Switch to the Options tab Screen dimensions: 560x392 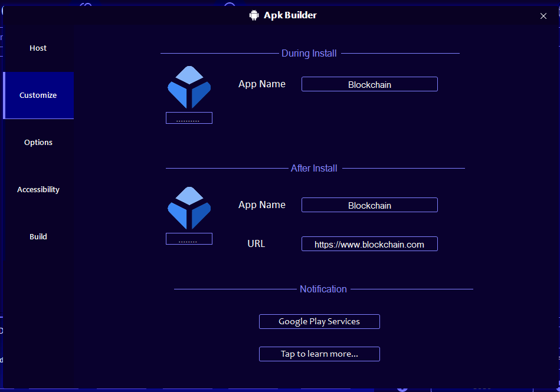click(38, 143)
